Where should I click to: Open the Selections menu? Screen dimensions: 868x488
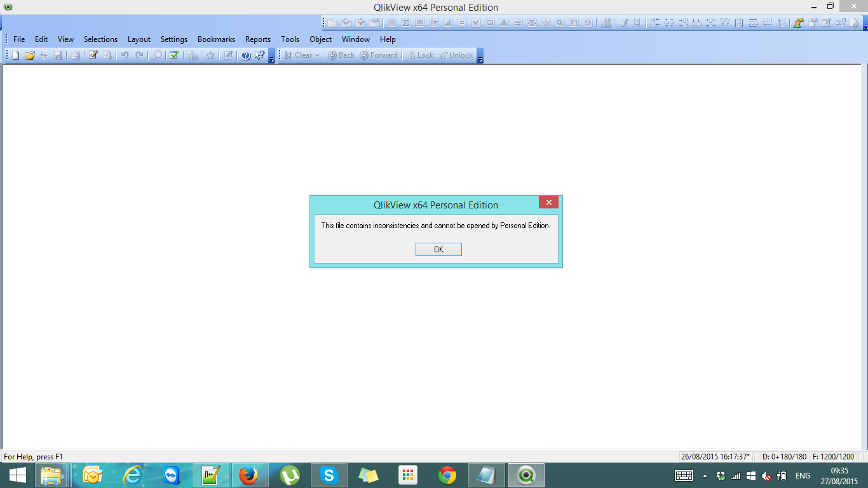[101, 39]
